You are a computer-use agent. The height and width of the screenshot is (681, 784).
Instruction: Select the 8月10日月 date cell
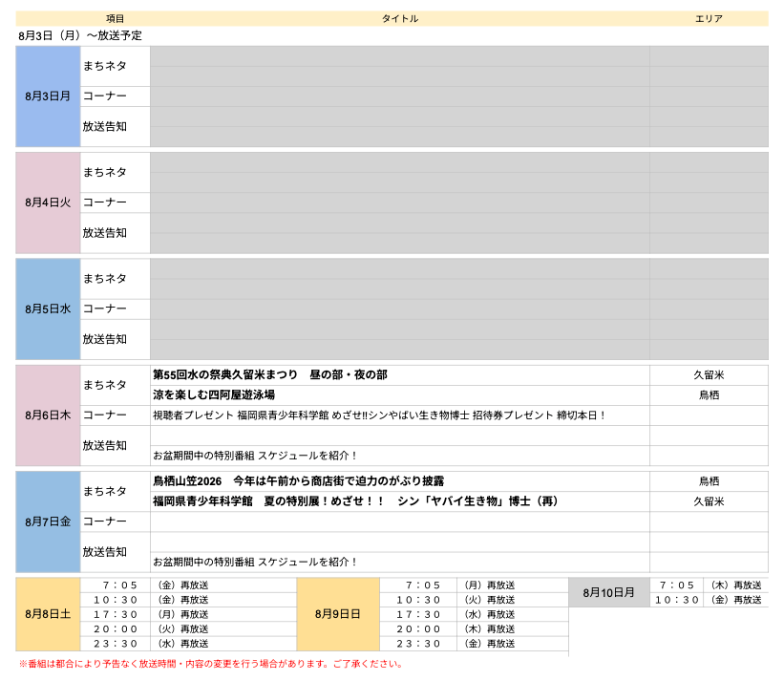(x=609, y=592)
